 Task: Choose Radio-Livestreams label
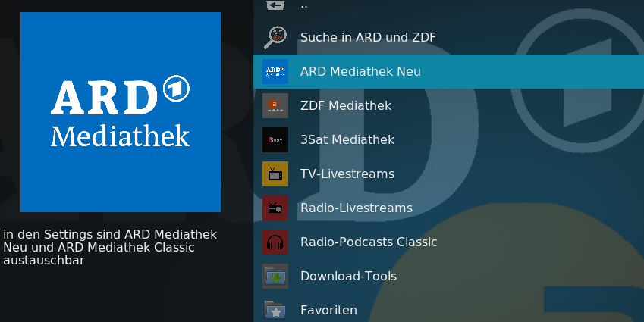pos(357,208)
